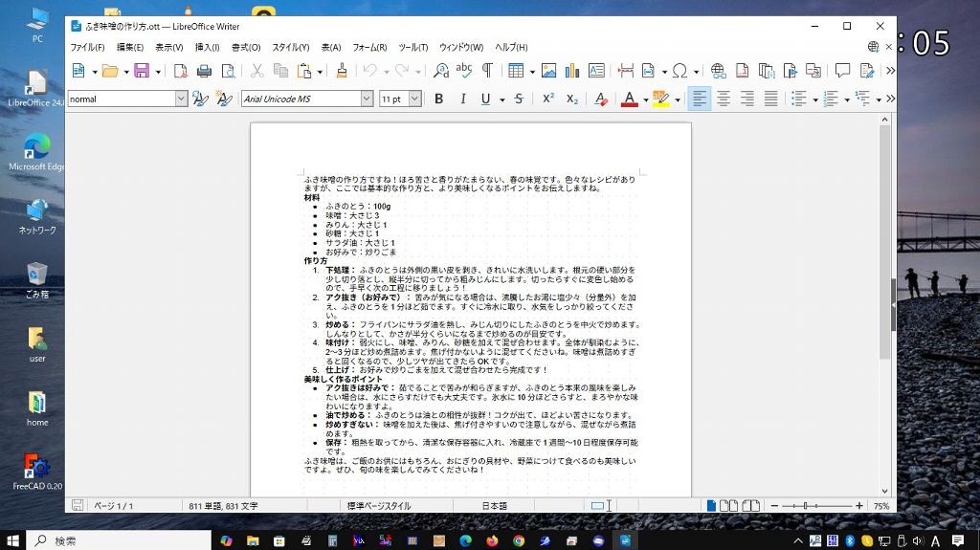Open the 書式(O) menu
Image resolution: width=980 pixels, height=550 pixels.
(246, 47)
